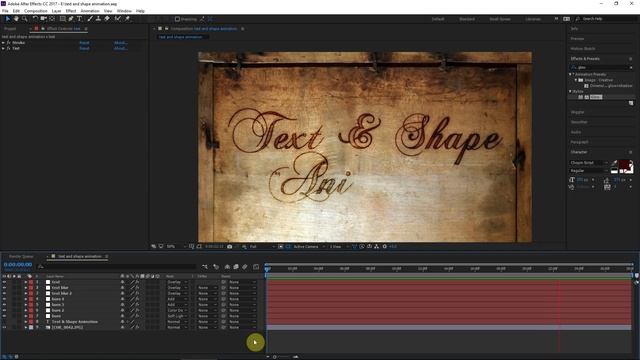640x360 pixels.
Task: Click new animation preset icon in Effects panel
Action: [631, 103]
